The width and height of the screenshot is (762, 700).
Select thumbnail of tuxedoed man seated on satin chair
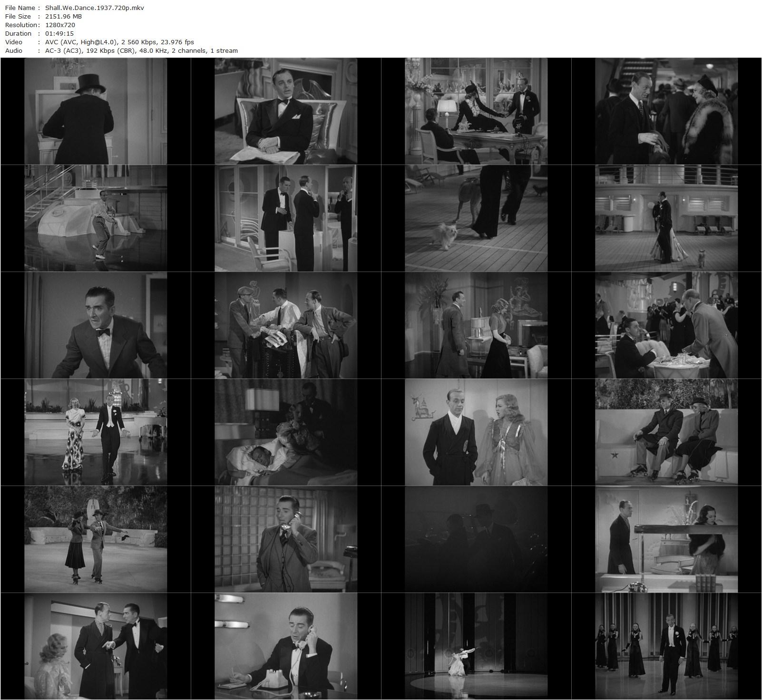286,111
